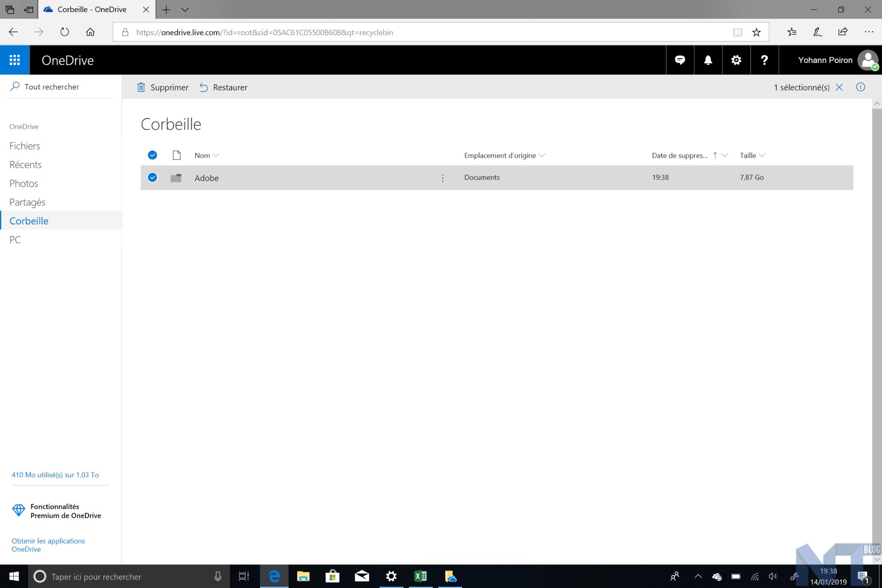The height and width of the screenshot is (588, 882).
Task: Click the Tout rechercher search field
Action: (x=52, y=87)
